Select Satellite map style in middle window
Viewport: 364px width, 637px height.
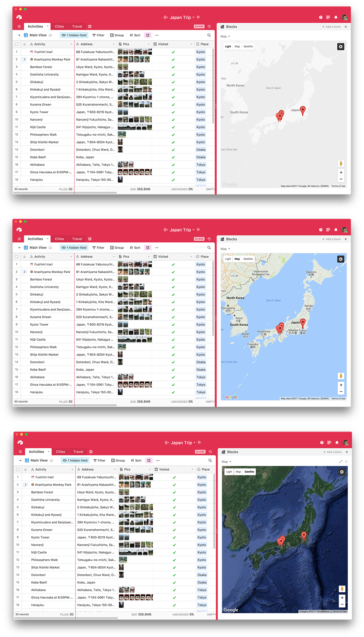(x=248, y=259)
